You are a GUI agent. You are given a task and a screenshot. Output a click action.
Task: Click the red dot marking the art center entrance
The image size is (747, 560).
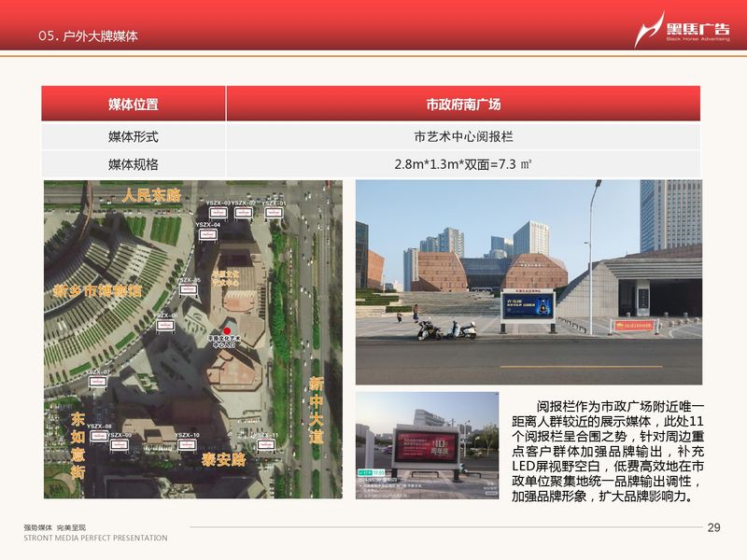(x=227, y=330)
